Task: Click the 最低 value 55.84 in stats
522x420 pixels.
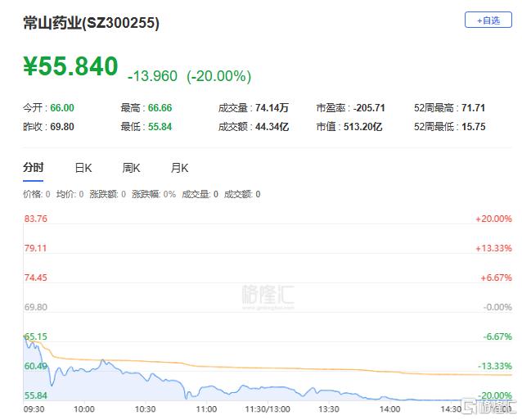Action: tap(160, 127)
